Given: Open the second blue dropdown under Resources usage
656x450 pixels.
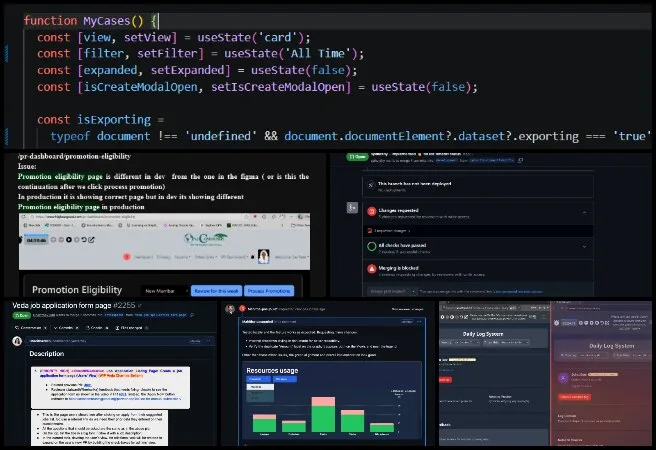Looking at the screenshot, I should coord(284,379).
